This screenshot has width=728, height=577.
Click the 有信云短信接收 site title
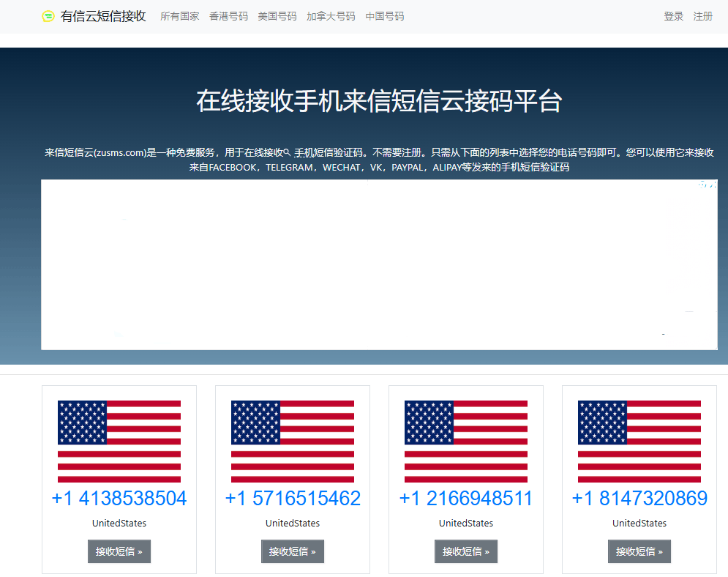point(103,16)
